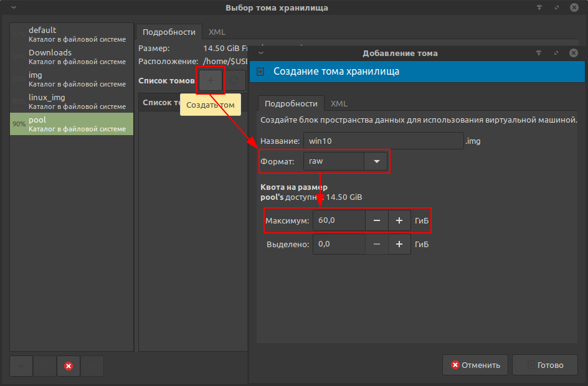588x386 pixels.
Task: Switch to XML tab in Добавление тома dialog
Action: click(339, 104)
